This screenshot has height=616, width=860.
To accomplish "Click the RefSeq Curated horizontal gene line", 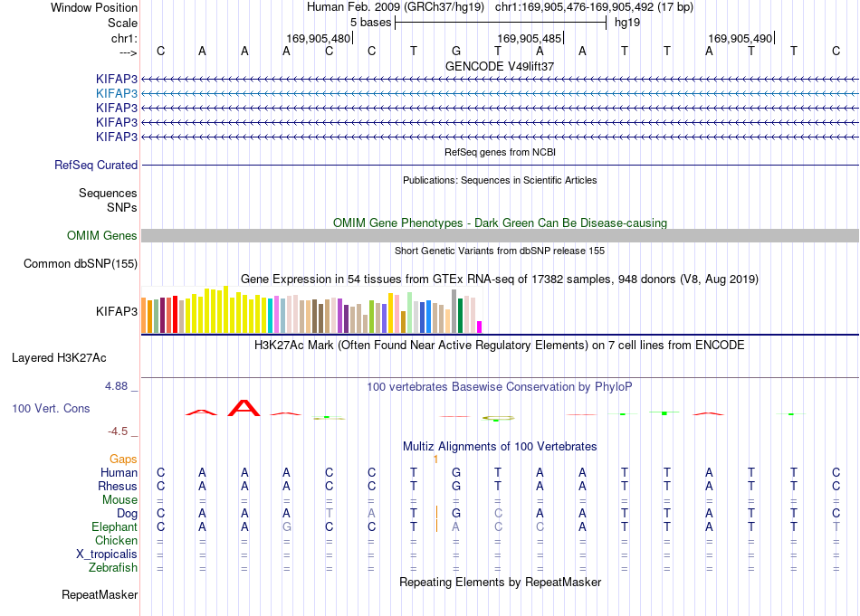I will point(500,165).
